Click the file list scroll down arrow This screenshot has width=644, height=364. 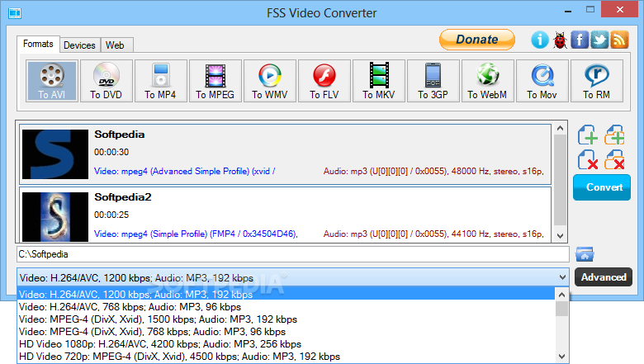tap(561, 235)
